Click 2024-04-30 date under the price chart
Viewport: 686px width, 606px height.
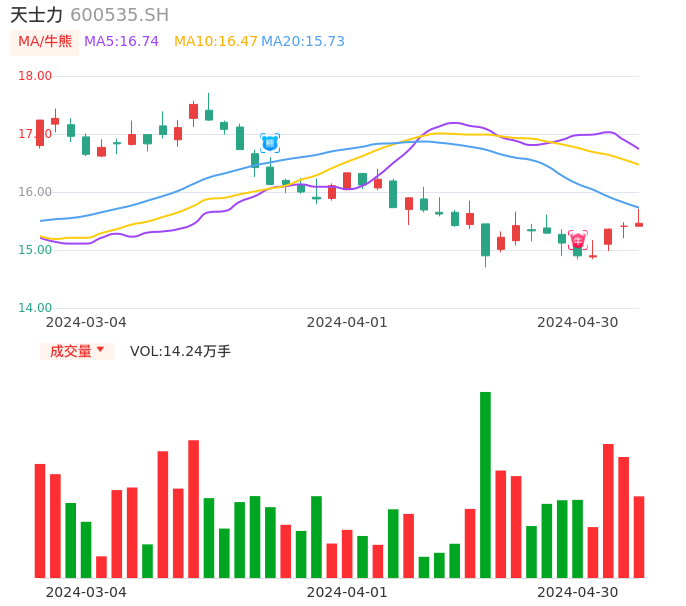pyautogui.click(x=578, y=322)
